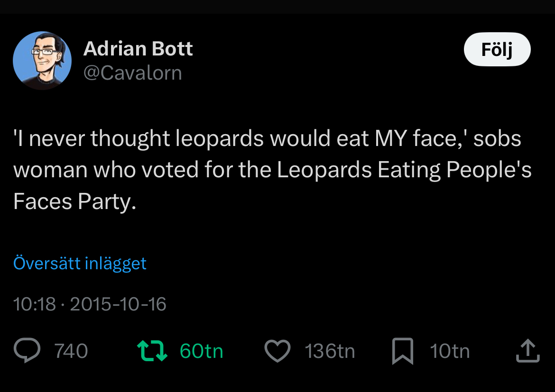Click the 2015-10-16 post date

(x=118, y=304)
